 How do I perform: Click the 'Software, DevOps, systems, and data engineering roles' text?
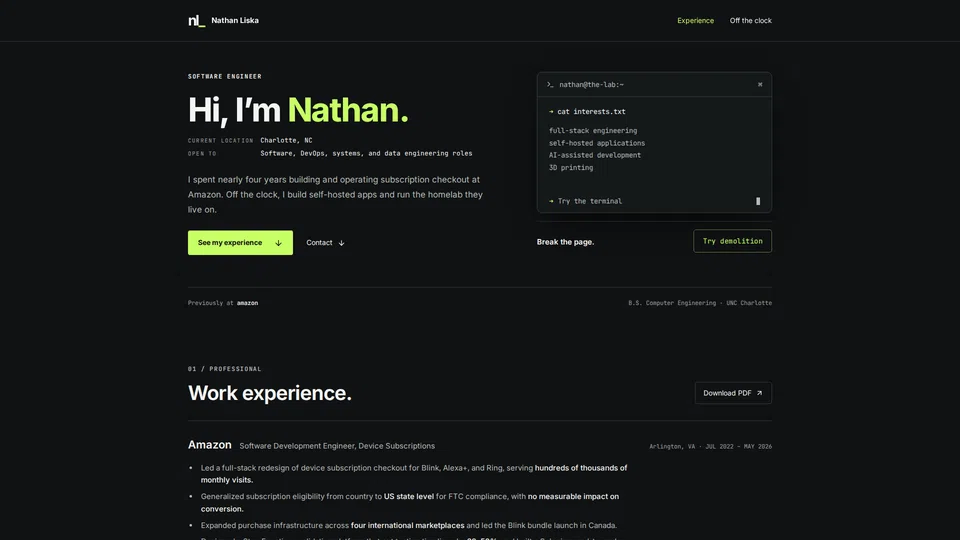coord(366,154)
